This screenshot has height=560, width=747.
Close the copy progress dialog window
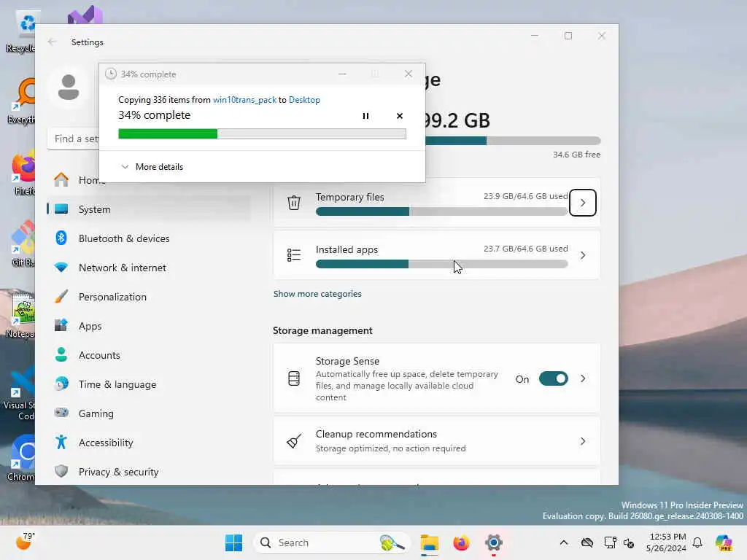[409, 74]
